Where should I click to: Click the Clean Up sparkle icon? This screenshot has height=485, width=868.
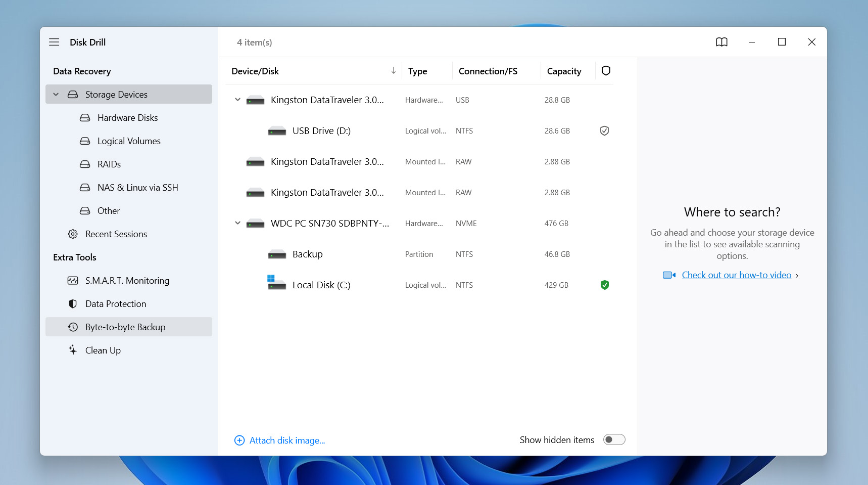(x=73, y=350)
